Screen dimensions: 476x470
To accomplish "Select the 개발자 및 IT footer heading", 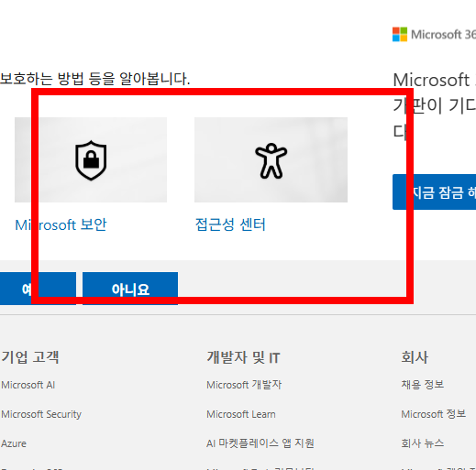I will click(x=243, y=357).
